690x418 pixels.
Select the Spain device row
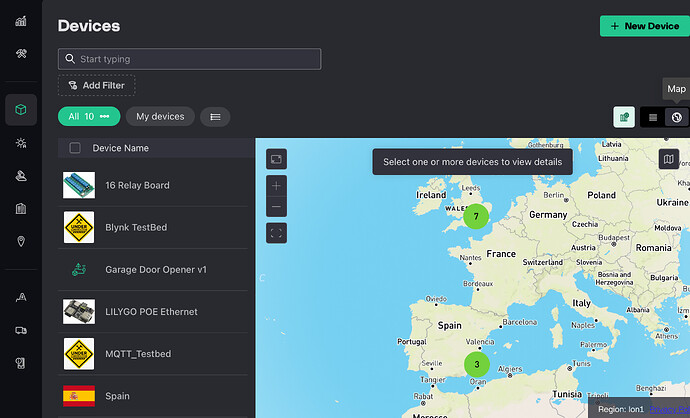153,396
